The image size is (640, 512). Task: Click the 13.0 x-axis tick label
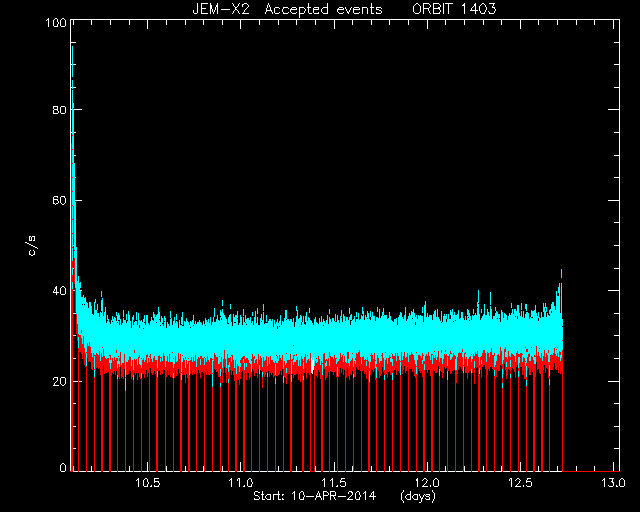tap(613, 483)
